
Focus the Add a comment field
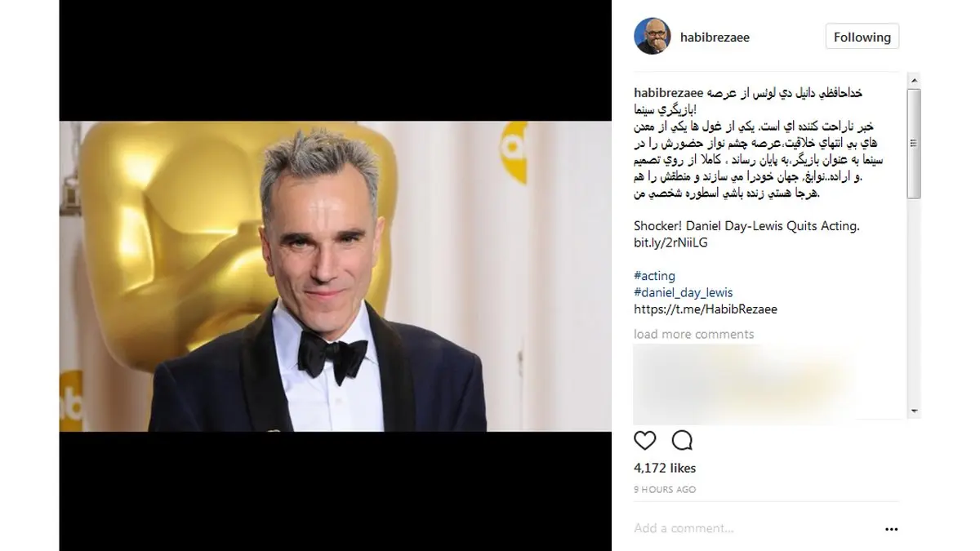click(755, 529)
